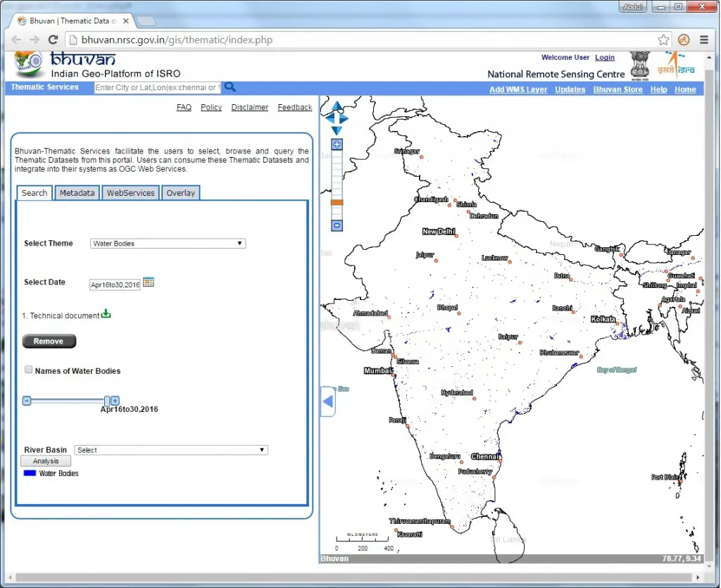Click the date slider handle
Image resolution: width=721 pixels, height=588 pixels.
point(107,401)
